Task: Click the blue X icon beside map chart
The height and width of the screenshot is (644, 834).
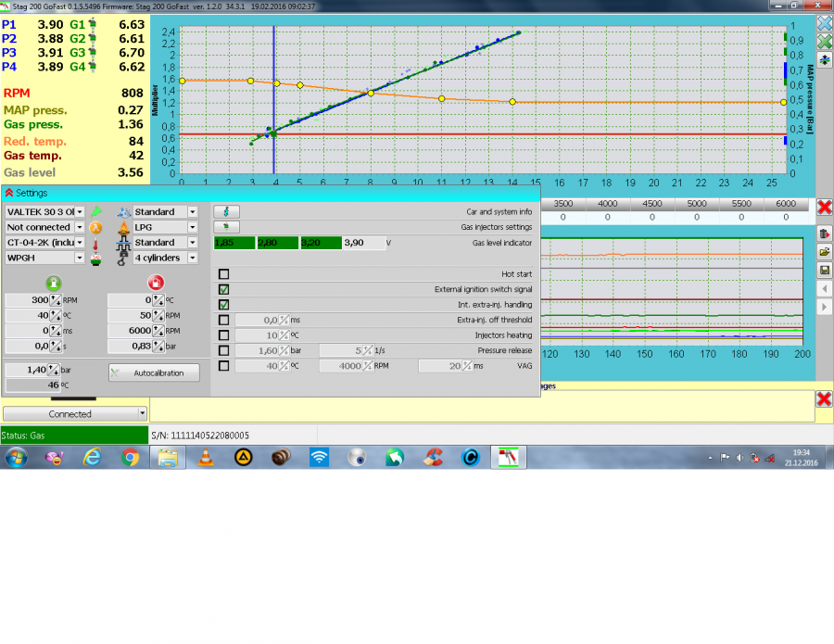Action: coord(824,21)
